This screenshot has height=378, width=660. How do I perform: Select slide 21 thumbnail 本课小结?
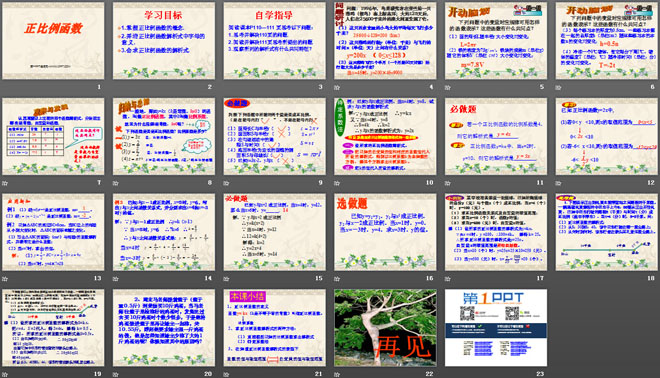pos(274,327)
